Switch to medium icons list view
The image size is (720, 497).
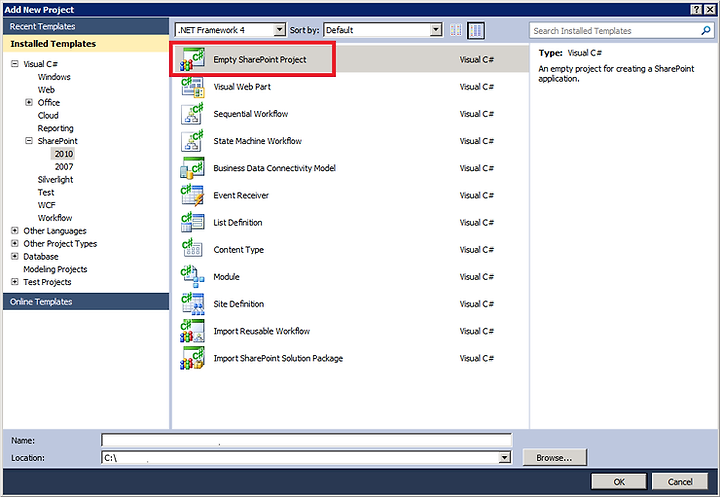tap(476, 30)
